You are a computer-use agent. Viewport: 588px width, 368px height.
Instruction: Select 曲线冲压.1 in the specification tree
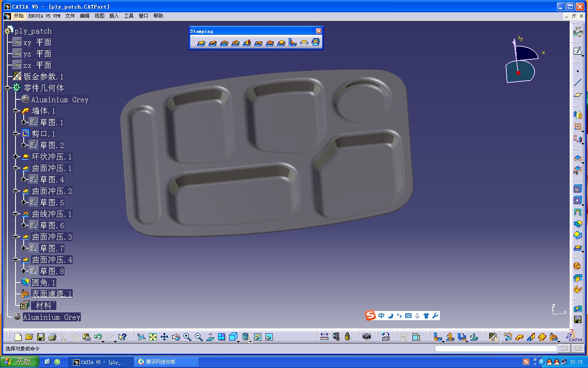coord(52,214)
